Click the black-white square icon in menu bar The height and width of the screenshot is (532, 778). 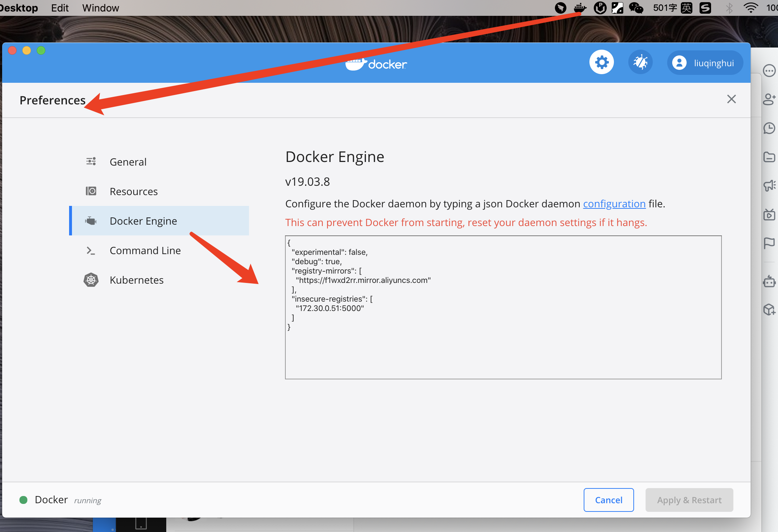(x=617, y=8)
